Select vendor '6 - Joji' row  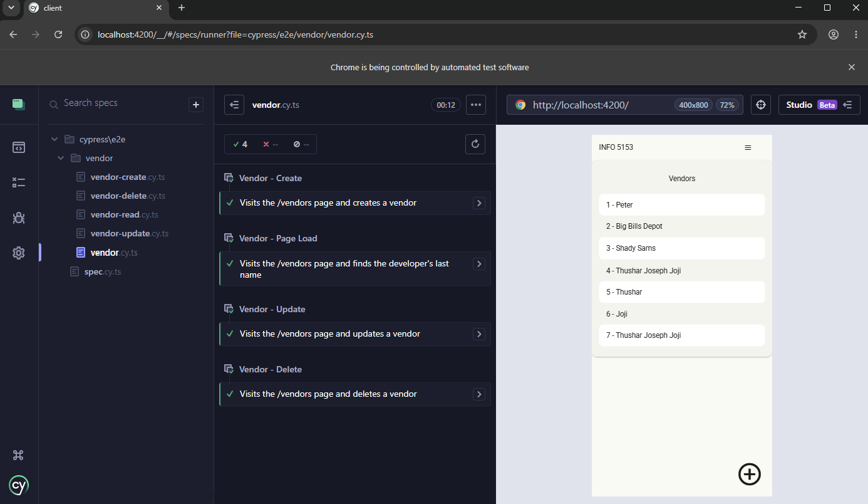pos(682,314)
